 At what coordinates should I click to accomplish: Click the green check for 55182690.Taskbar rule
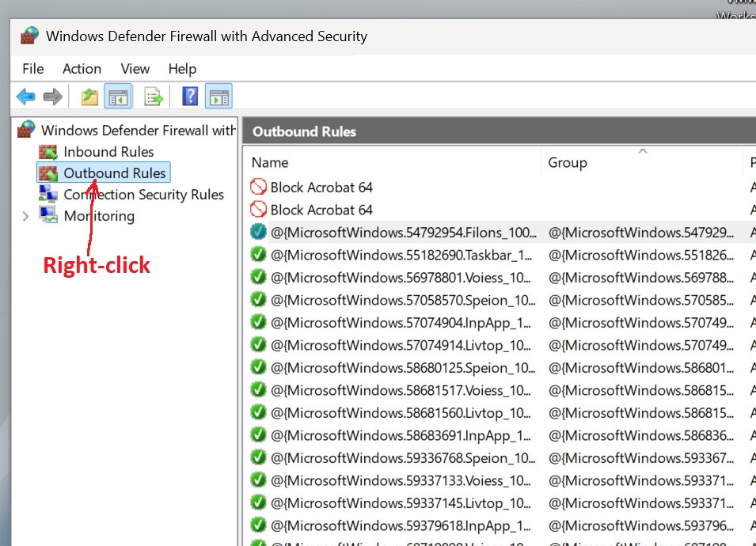(x=258, y=255)
